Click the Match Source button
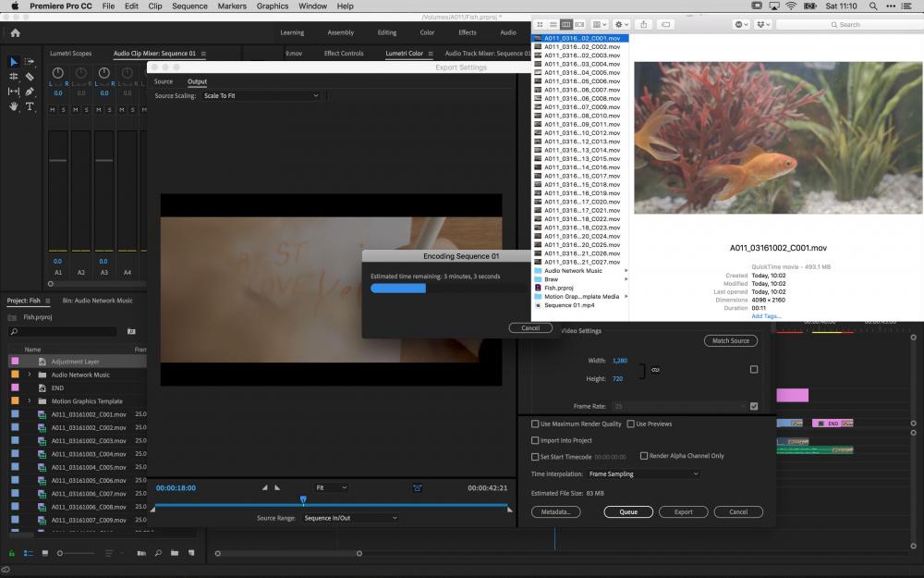 730,341
